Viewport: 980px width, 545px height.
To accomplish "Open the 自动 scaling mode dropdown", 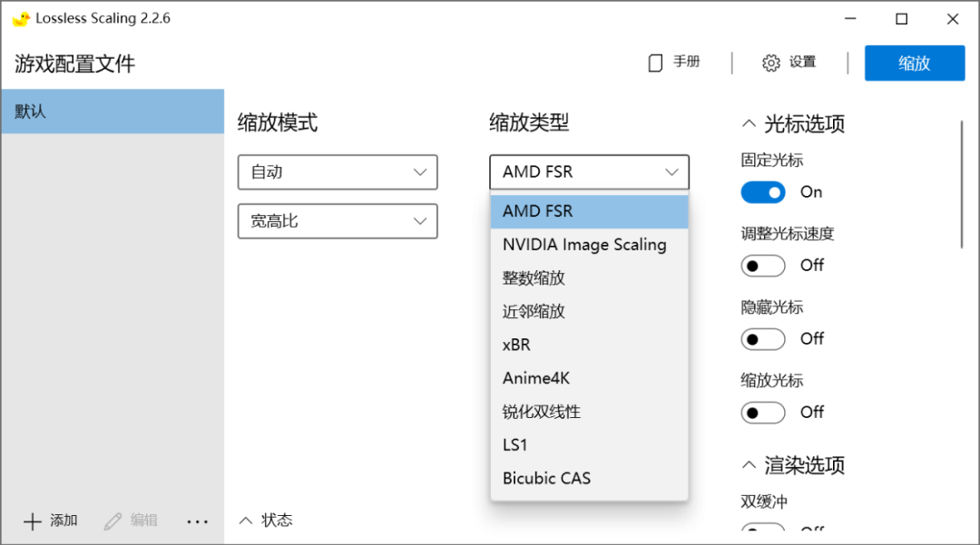I will (337, 171).
